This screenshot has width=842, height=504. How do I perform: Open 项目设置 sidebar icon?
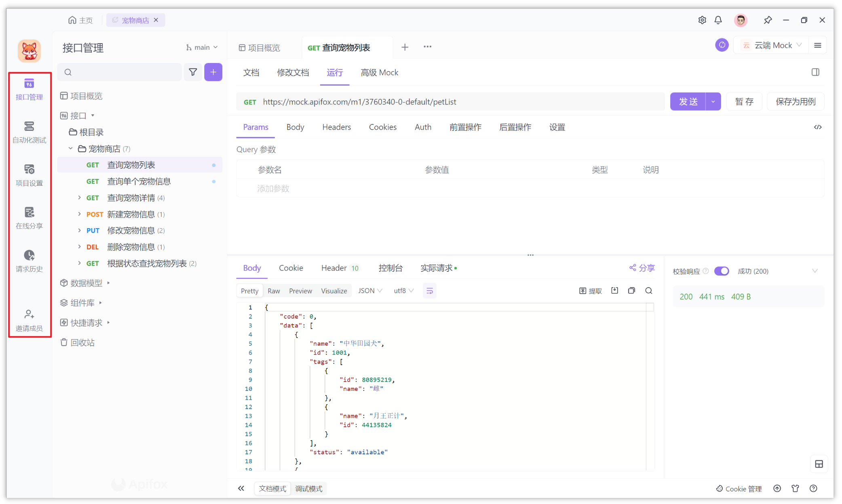click(29, 175)
